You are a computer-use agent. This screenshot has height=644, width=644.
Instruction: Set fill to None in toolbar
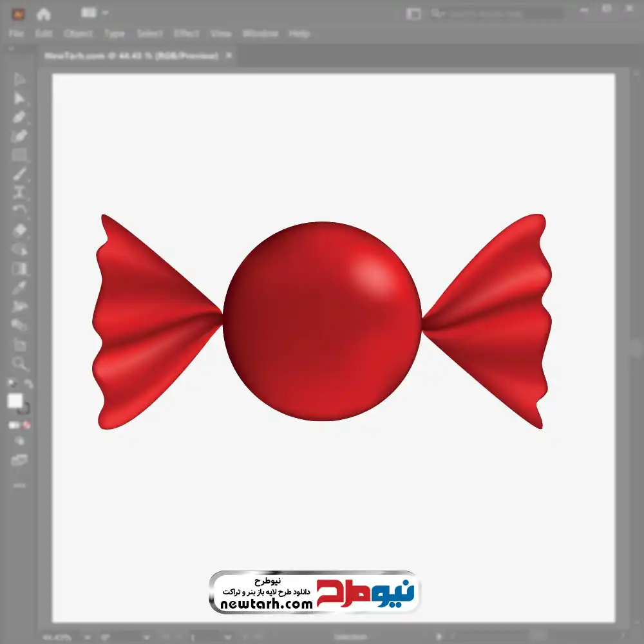[x=27, y=426]
